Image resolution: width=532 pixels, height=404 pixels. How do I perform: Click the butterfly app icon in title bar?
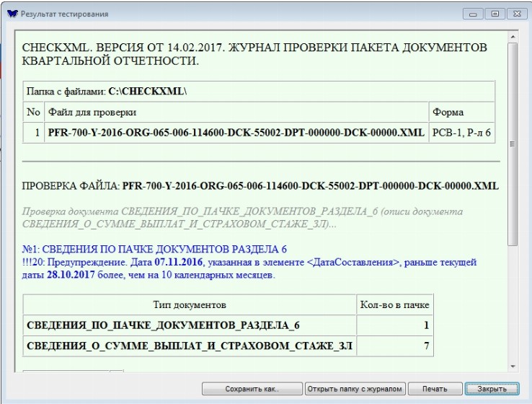point(12,14)
